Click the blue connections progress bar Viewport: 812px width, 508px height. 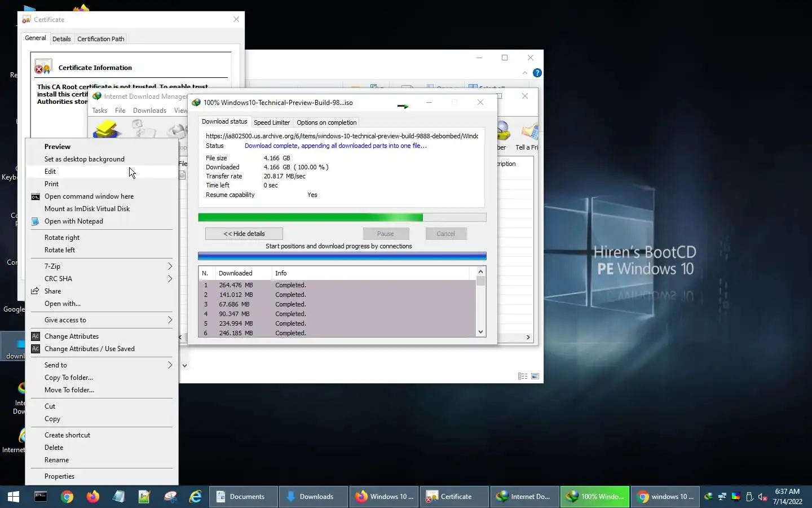pos(342,256)
